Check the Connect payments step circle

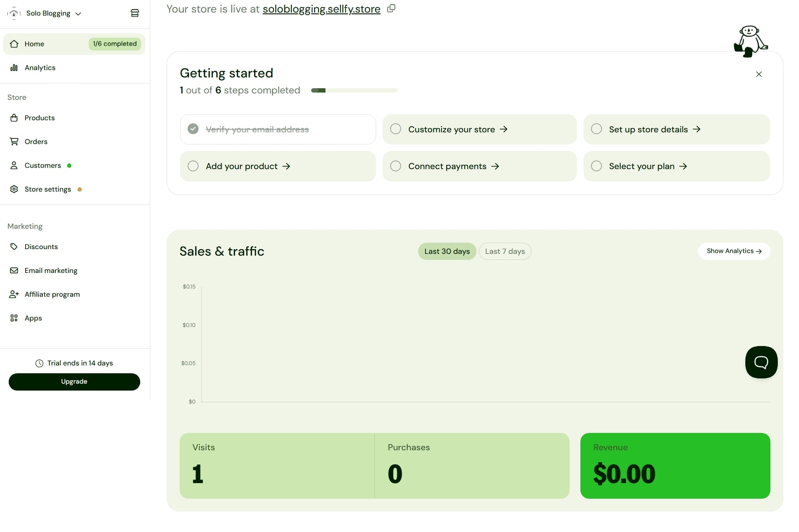coord(396,166)
